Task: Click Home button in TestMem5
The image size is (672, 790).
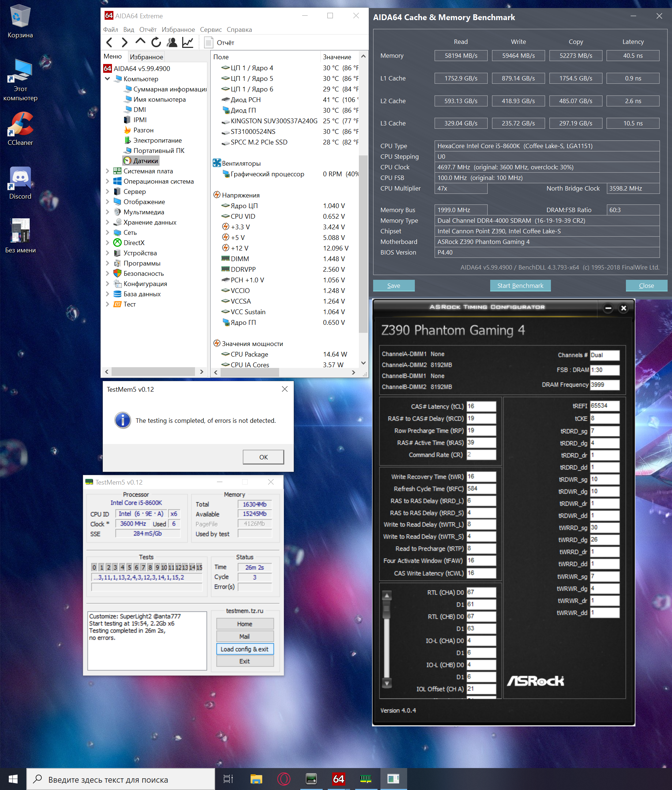Action: click(x=245, y=624)
